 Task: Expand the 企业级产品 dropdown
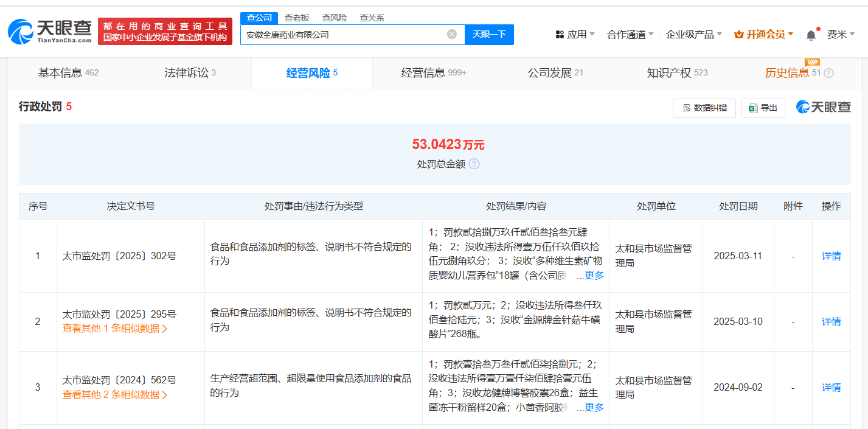pos(694,35)
